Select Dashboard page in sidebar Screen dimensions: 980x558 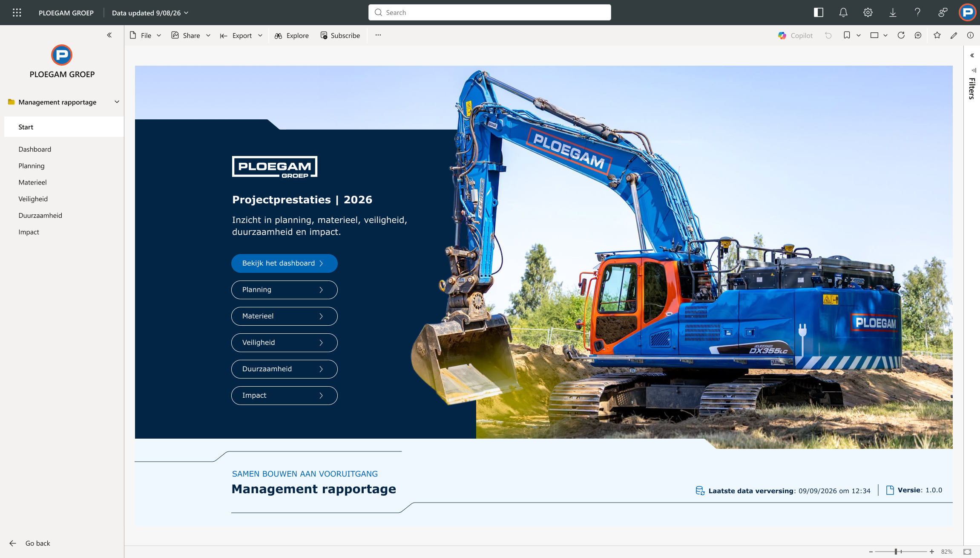[35, 149]
